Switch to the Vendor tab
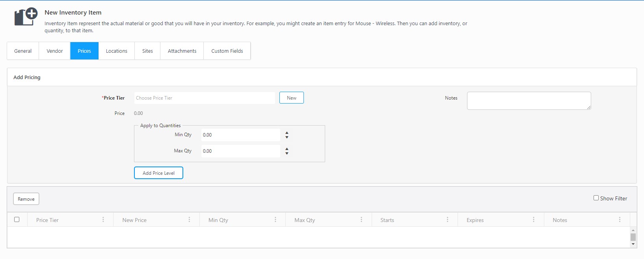644x259 pixels. pos(54,51)
